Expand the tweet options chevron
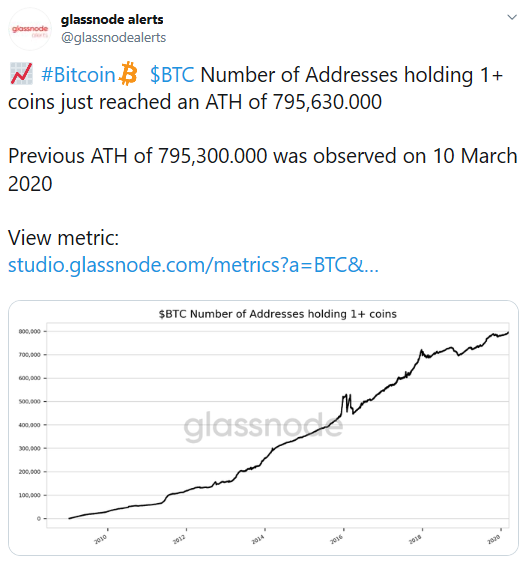Image resolution: width=524 pixels, height=565 pixels. click(512, 17)
